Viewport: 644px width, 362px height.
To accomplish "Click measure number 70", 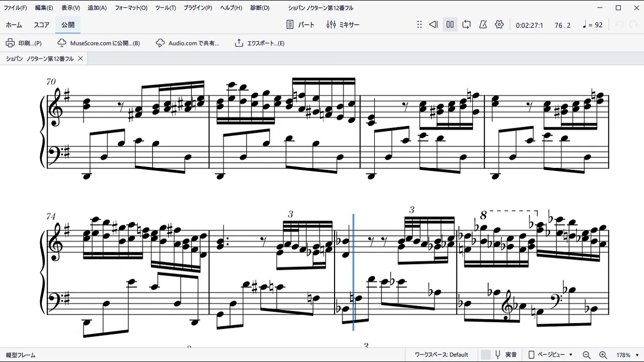I will [51, 81].
